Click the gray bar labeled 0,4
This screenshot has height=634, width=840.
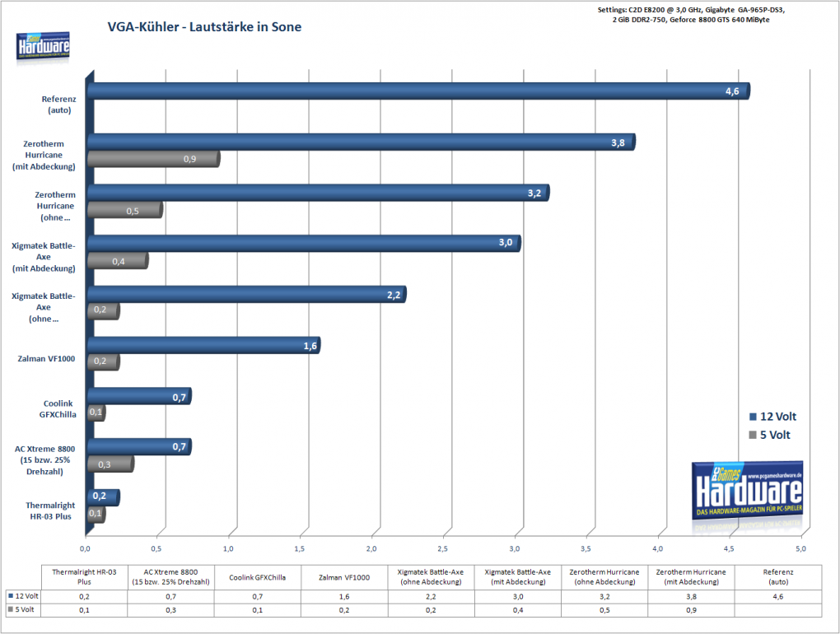point(118,261)
